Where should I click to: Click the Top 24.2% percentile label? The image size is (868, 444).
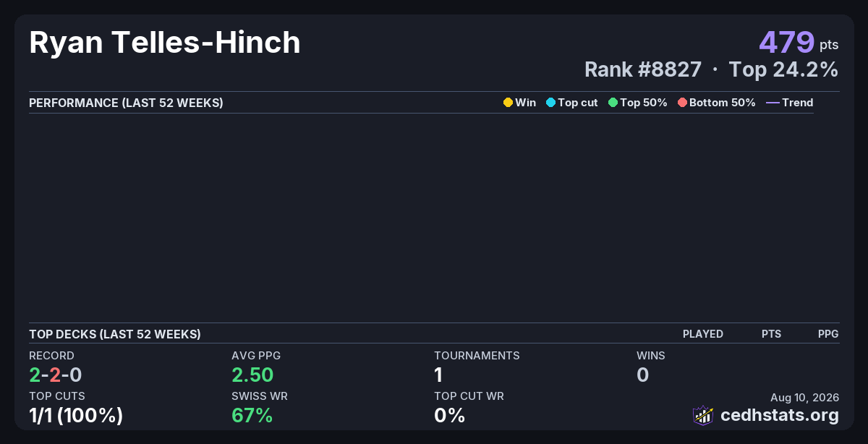tap(783, 69)
